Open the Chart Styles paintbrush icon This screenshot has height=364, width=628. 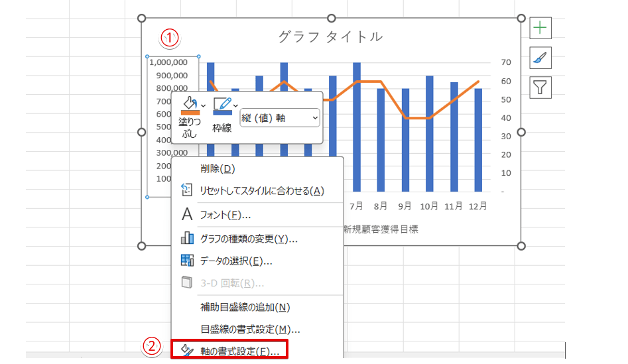coord(540,58)
